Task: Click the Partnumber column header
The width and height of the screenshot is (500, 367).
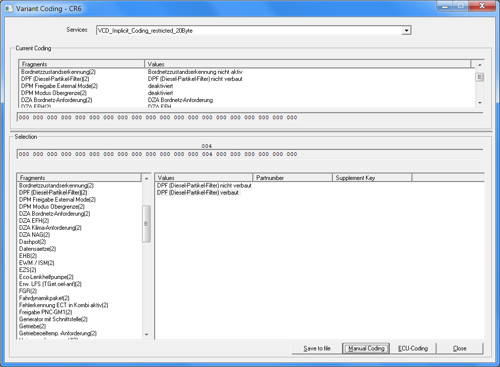Action: 293,178
